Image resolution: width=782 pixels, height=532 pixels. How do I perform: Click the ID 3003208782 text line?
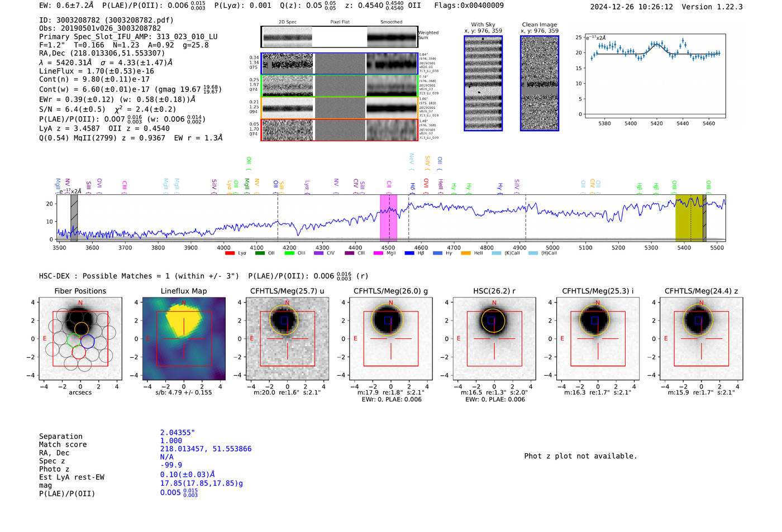pos(106,20)
